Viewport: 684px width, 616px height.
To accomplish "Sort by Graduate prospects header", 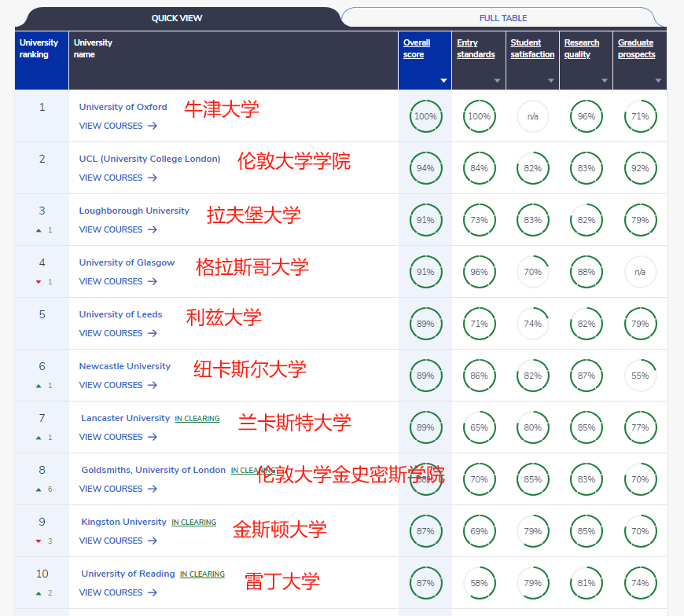I will [637, 49].
